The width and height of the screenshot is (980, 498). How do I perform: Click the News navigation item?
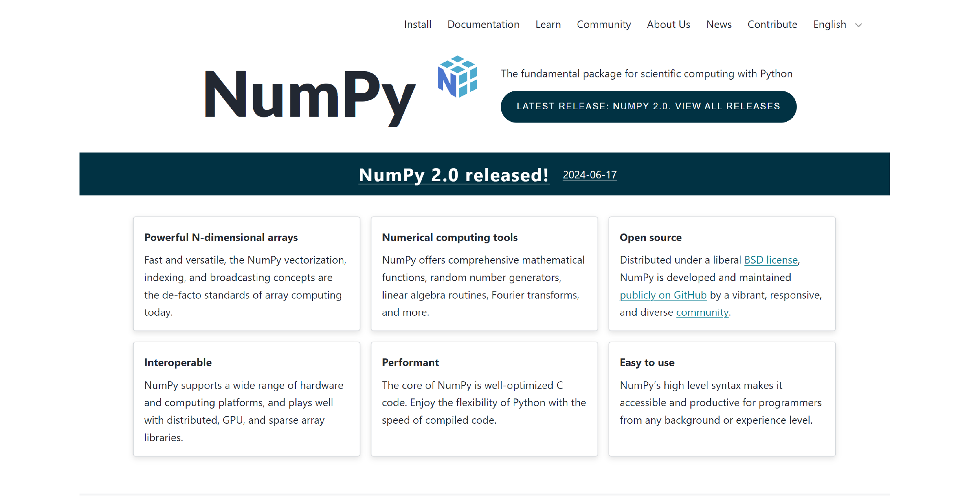(x=718, y=24)
